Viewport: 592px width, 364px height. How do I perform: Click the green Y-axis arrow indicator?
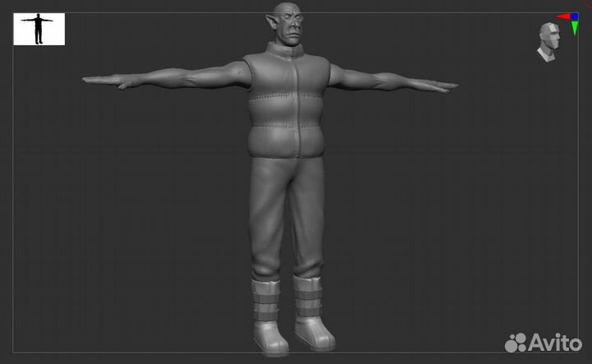click(x=575, y=28)
